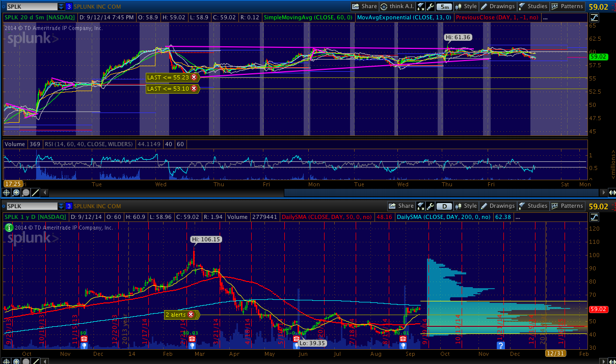The height and width of the screenshot is (364, 616).
Task: Click the question mark event icon near November
Action: point(501,345)
